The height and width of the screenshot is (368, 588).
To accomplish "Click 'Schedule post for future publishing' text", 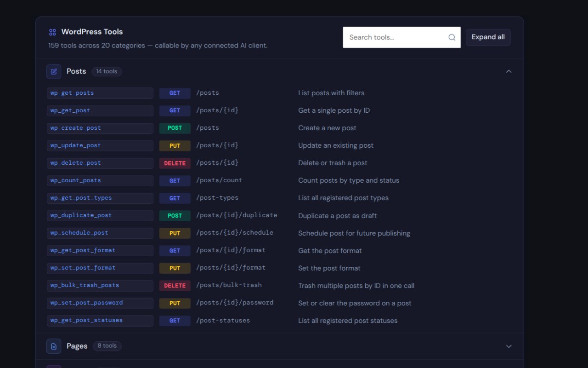I will point(354,233).
